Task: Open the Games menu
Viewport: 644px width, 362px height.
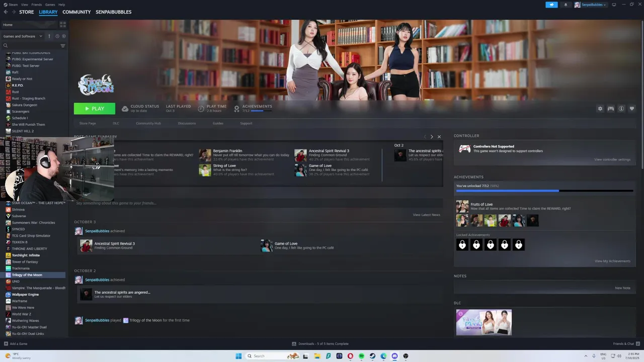Action: coord(50,5)
